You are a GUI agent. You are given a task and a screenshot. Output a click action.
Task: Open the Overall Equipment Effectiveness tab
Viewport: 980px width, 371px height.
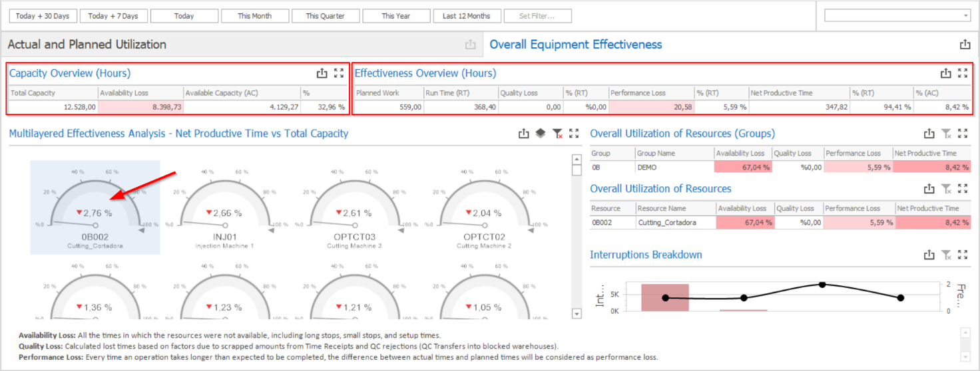pyautogui.click(x=576, y=45)
